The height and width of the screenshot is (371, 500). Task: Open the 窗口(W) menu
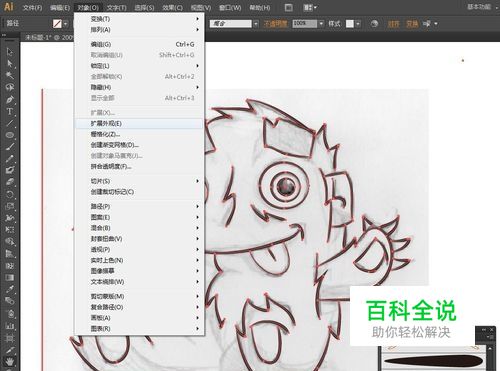[230, 7]
